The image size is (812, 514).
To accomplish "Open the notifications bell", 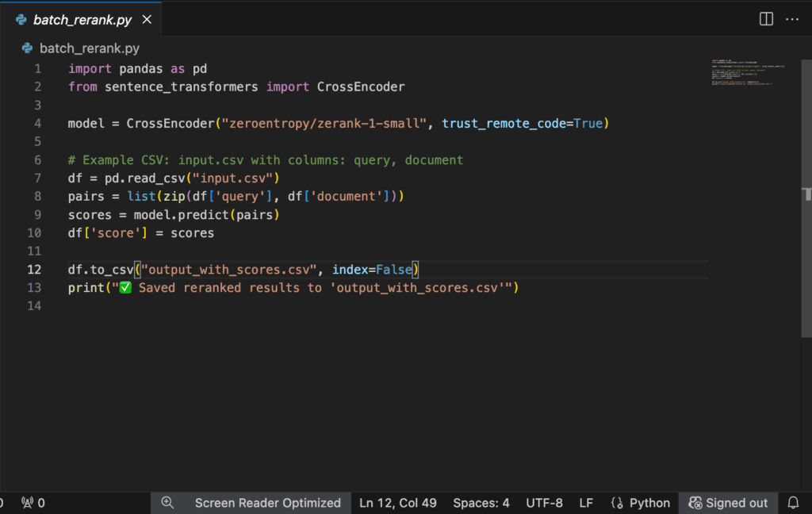I will [x=793, y=503].
